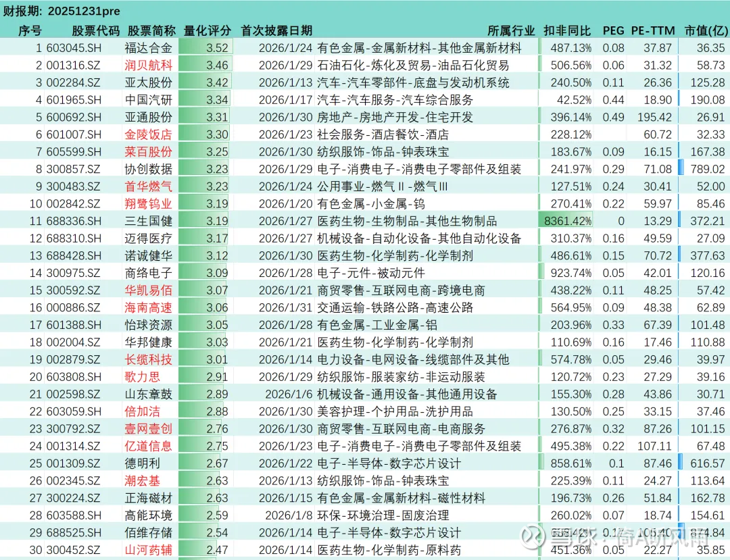Click red stock name 华凯易佰
The width and height of the screenshot is (730, 560).
(x=149, y=290)
